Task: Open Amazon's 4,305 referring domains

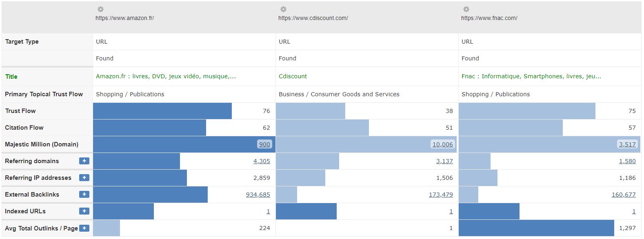Action: [262, 161]
